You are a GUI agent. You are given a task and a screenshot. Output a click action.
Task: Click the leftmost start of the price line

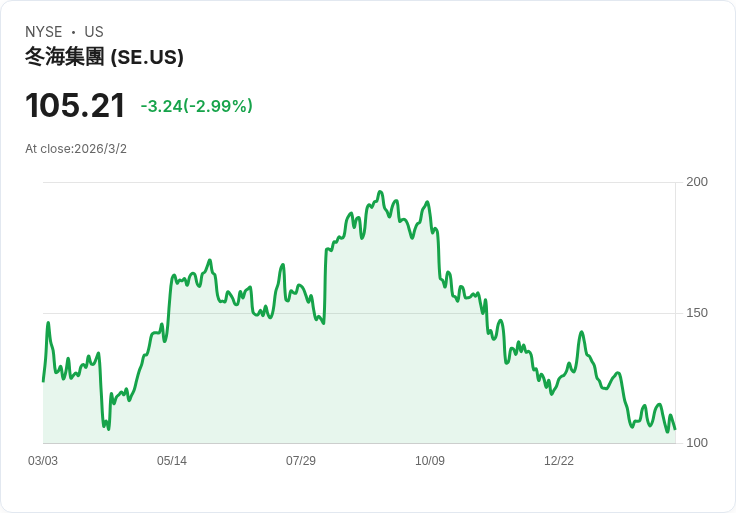43,381
